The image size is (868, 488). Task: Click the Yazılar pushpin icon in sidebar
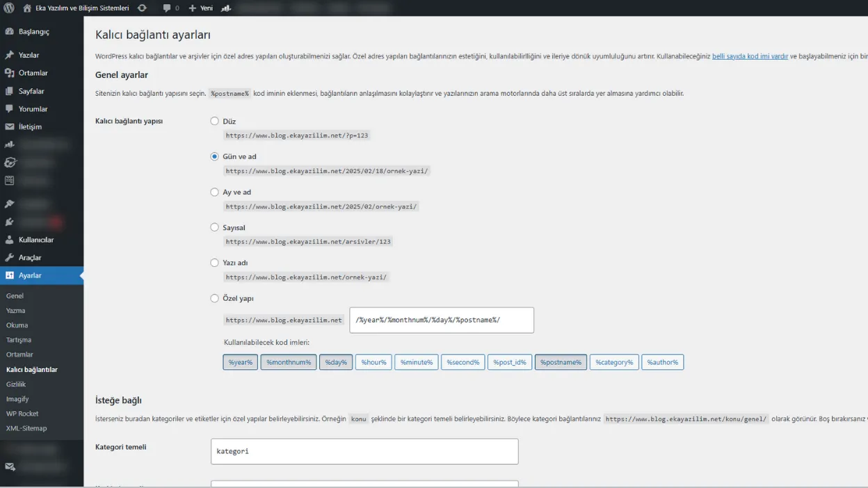(9, 55)
